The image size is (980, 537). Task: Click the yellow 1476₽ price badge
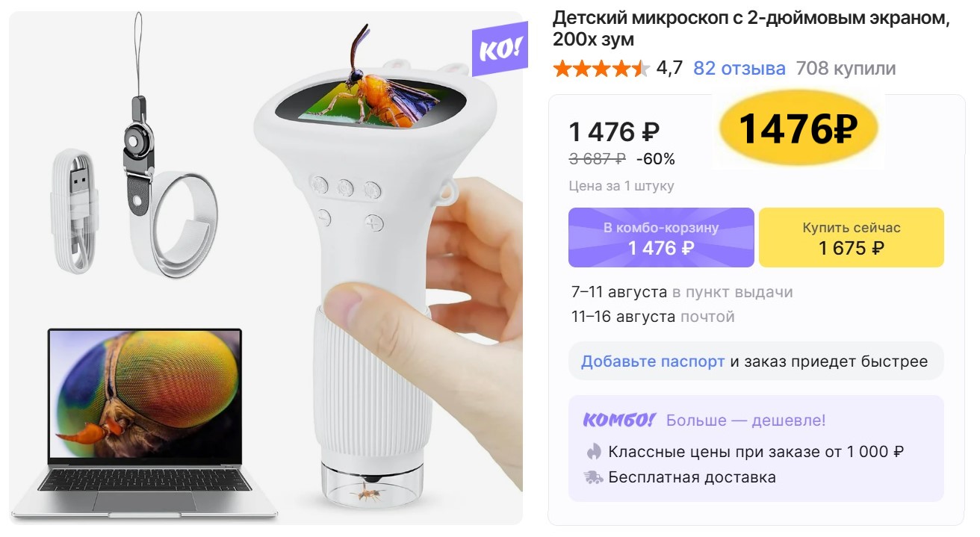798,130
